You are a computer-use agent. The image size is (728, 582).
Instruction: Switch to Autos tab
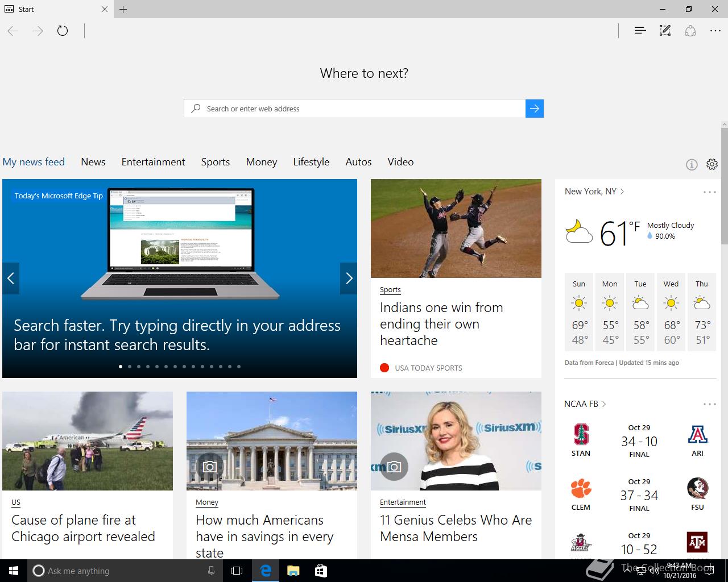(x=358, y=162)
